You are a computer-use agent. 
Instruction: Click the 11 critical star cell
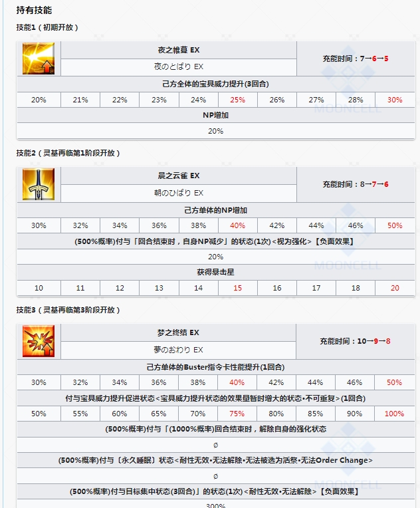pos(80,288)
